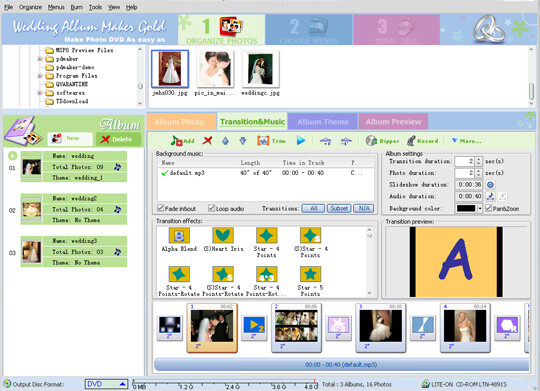Image resolution: width=540 pixels, height=391 pixels.
Task: Toggle the Pan&Zoom checkbox
Action: click(488, 208)
